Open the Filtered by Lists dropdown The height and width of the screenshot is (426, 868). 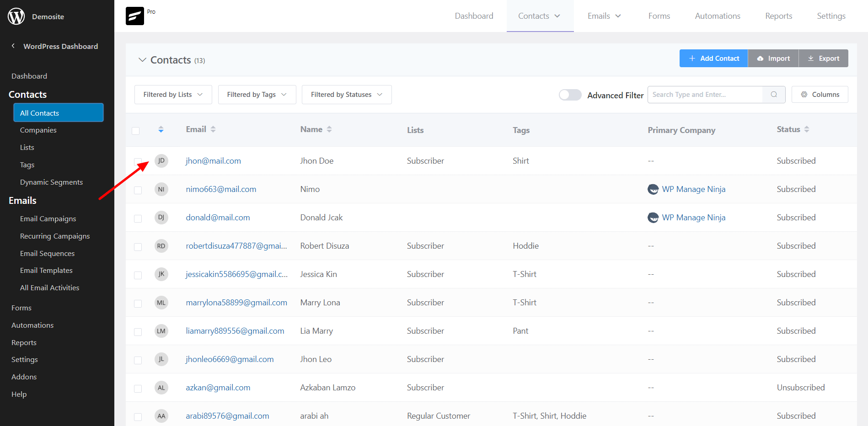coord(173,95)
